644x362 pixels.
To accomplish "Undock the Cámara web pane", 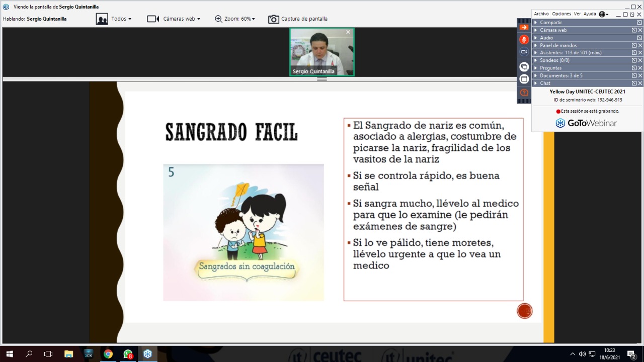I will [x=634, y=30].
